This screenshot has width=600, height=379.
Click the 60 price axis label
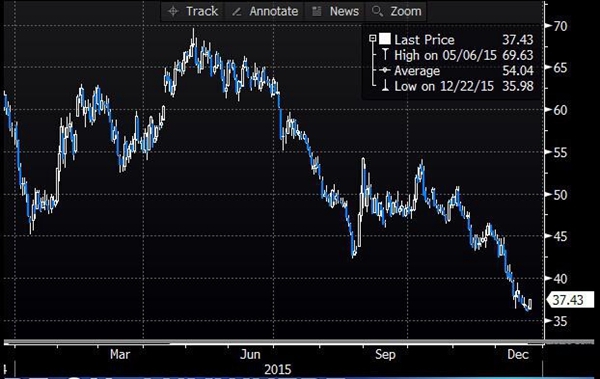point(561,110)
